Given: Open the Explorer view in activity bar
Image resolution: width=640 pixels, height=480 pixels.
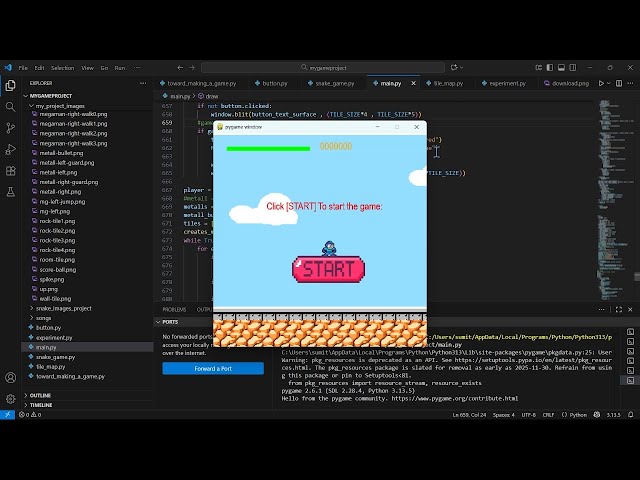Looking at the screenshot, I should [11, 86].
